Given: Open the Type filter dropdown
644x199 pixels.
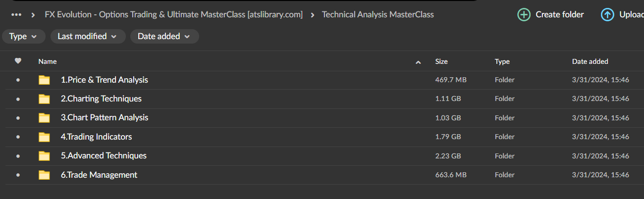Looking at the screenshot, I should 23,36.
